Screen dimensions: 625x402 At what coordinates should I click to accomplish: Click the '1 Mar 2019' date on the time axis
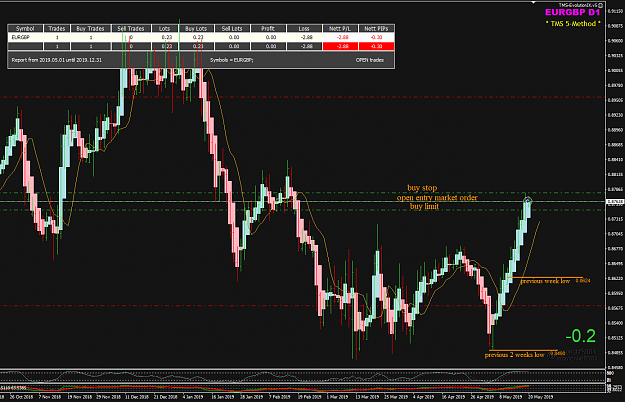[337, 397]
